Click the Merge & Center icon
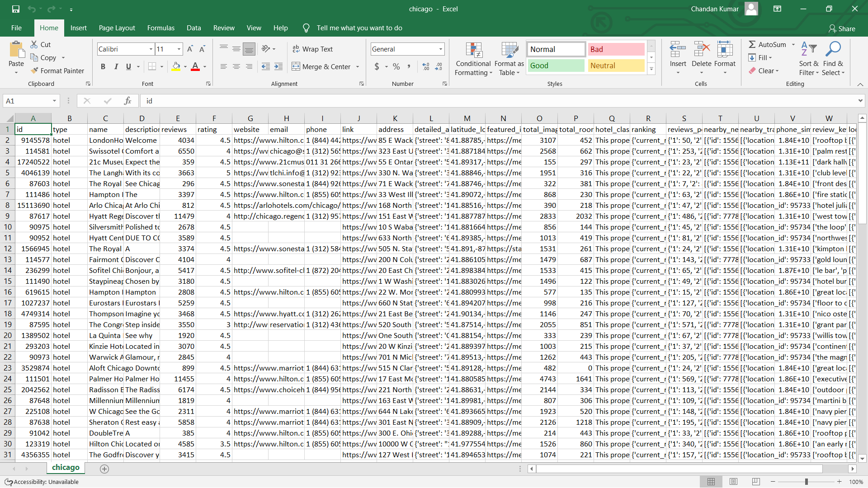Image resolution: width=868 pixels, height=488 pixels. (296, 66)
